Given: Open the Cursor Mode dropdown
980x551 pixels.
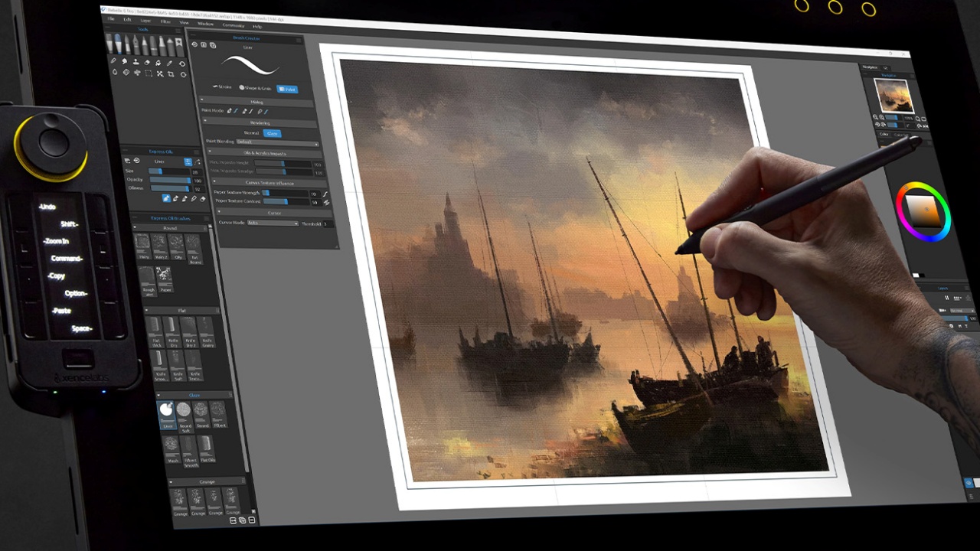Looking at the screenshot, I should [x=272, y=223].
